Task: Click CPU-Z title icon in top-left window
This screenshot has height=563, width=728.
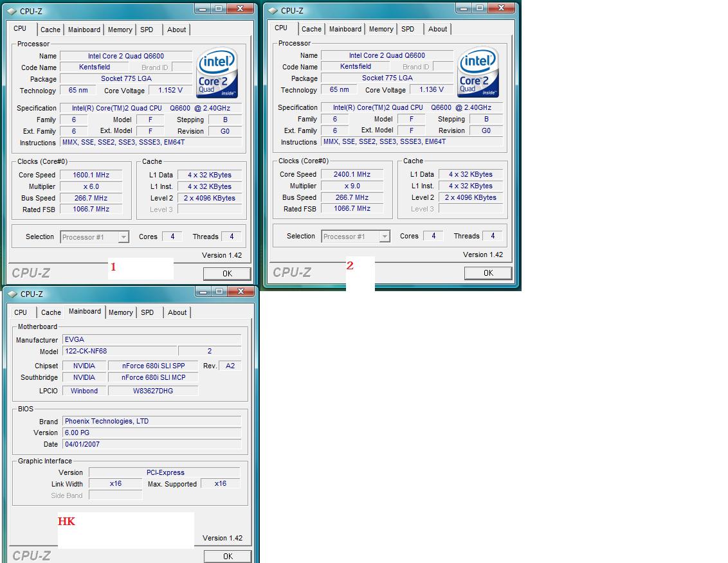Action: (12, 11)
